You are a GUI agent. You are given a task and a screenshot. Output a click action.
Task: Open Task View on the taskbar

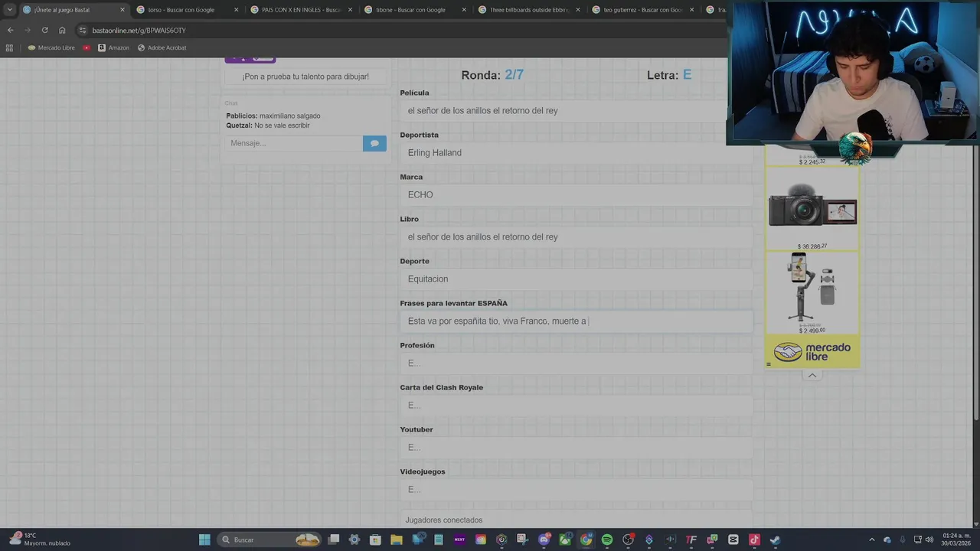point(334,540)
